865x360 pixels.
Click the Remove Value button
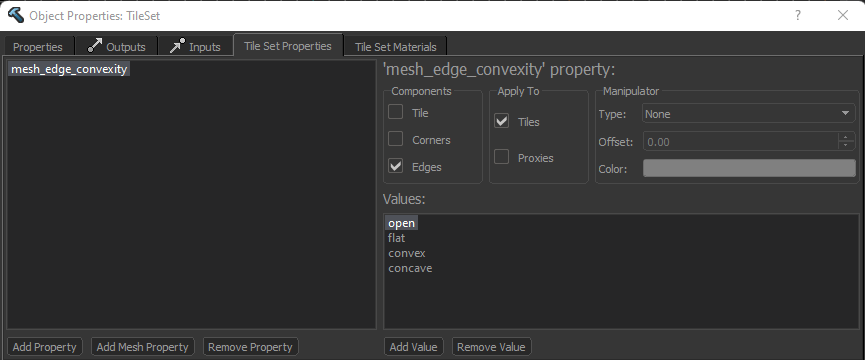(492, 347)
